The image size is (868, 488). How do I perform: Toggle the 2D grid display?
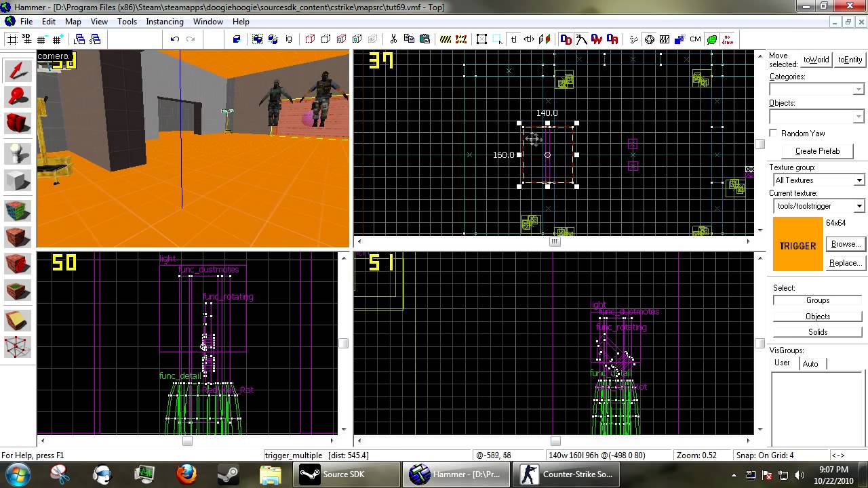12,39
